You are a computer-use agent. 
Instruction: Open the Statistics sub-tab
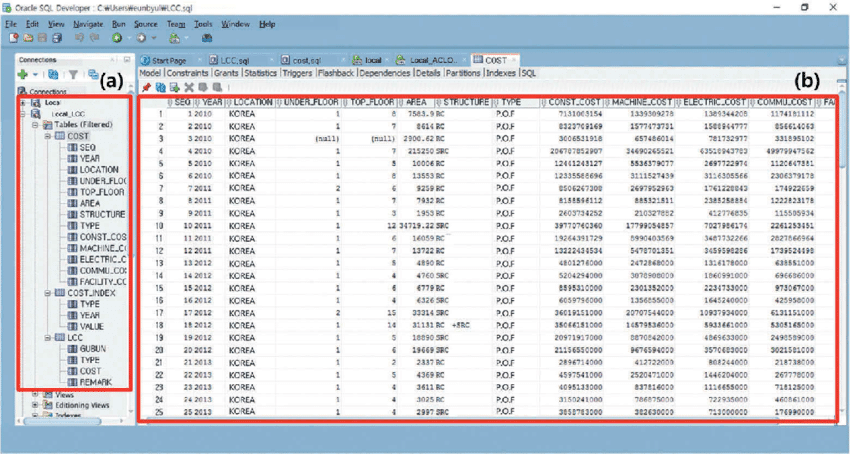coord(260,73)
